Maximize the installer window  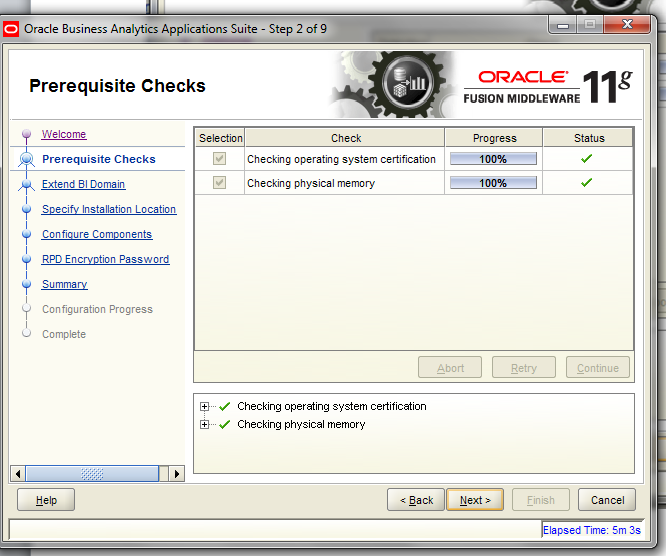590,25
